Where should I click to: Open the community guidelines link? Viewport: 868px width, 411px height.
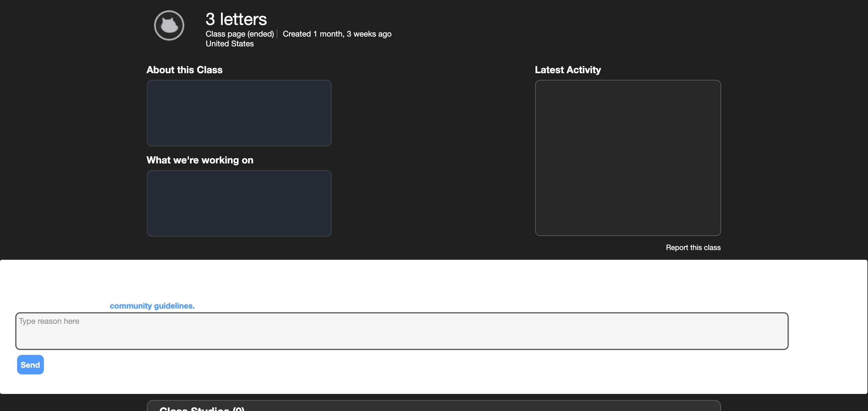pyautogui.click(x=152, y=306)
